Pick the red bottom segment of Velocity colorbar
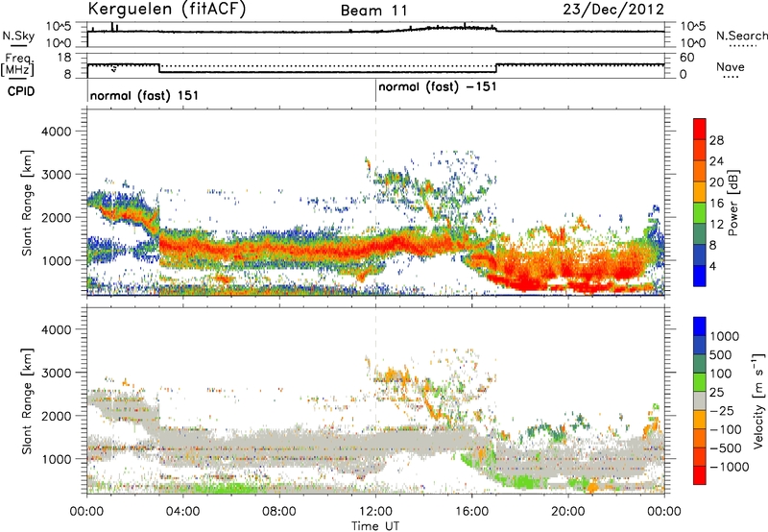Viewport: 768px width, 532px height. click(x=700, y=475)
